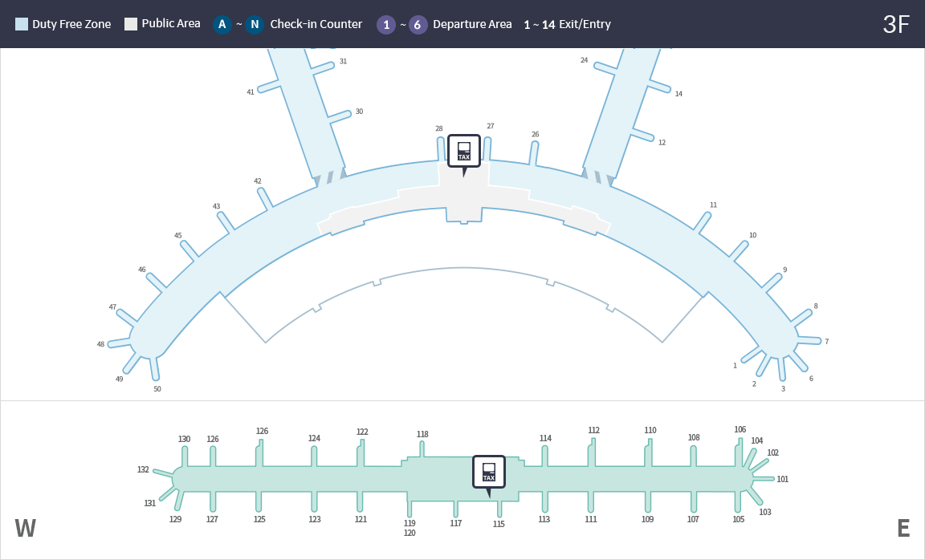925x560 pixels.
Task: Click the departure area 6 circle icon
Action: [x=418, y=24]
